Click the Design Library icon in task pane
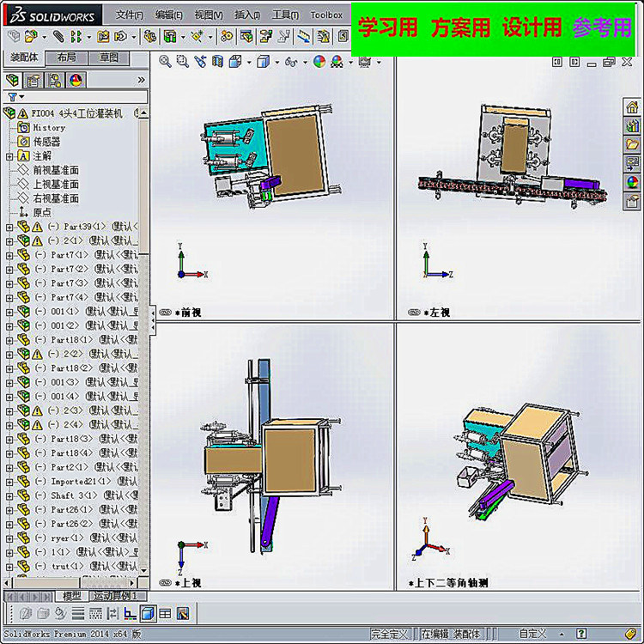 tap(632, 125)
